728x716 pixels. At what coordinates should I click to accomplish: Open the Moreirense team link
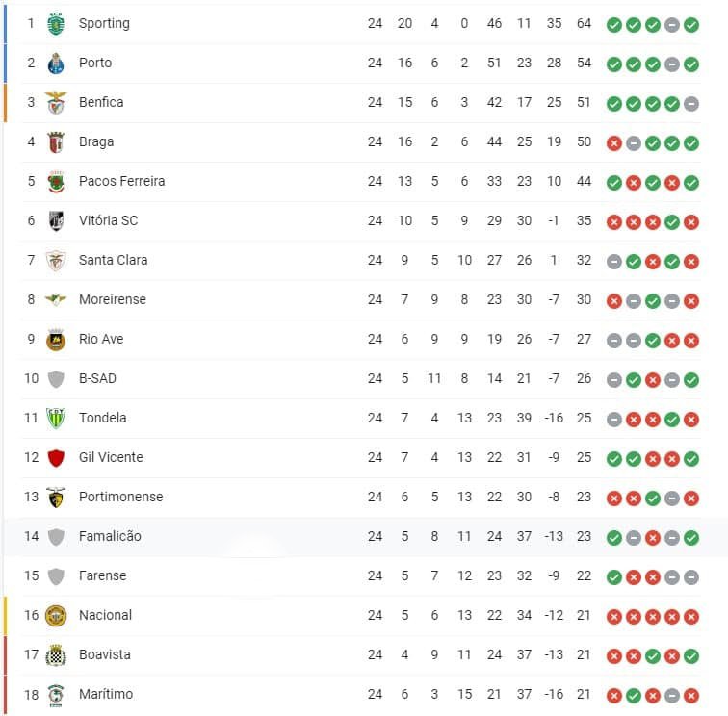(x=112, y=299)
